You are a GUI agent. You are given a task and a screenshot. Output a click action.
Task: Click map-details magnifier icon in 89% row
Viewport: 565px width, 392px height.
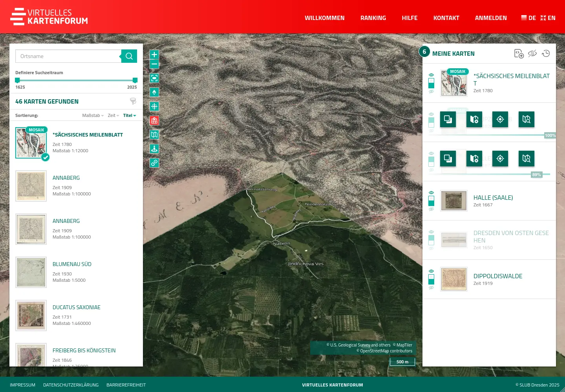pos(527,159)
